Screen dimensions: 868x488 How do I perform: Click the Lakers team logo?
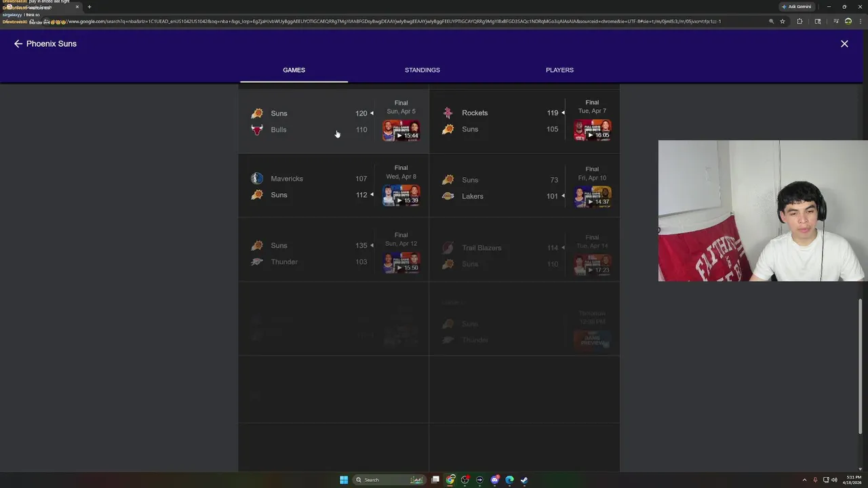(448, 196)
